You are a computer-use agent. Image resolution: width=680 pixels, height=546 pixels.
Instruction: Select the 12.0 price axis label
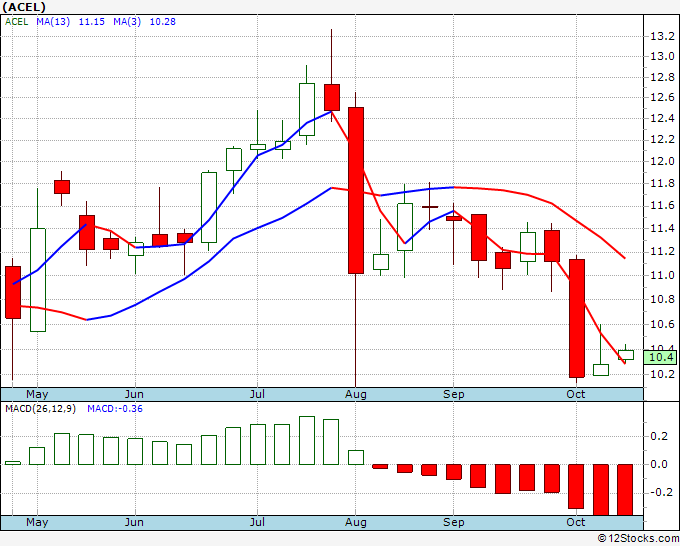662,161
